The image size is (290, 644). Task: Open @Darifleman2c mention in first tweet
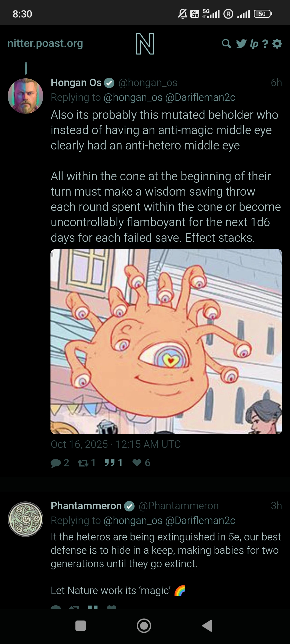pos(200,97)
